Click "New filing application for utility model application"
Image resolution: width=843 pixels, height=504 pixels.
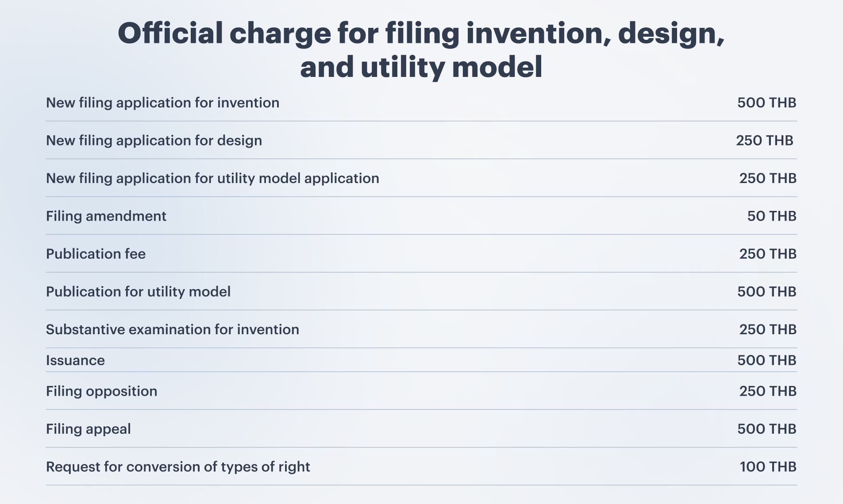coord(212,178)
